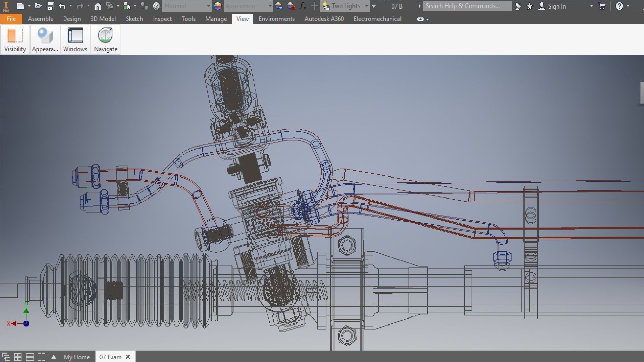Click the Open file folder icon
Image resolution: width=644 pixels, height=362 pixels.
tap(38, 6)
